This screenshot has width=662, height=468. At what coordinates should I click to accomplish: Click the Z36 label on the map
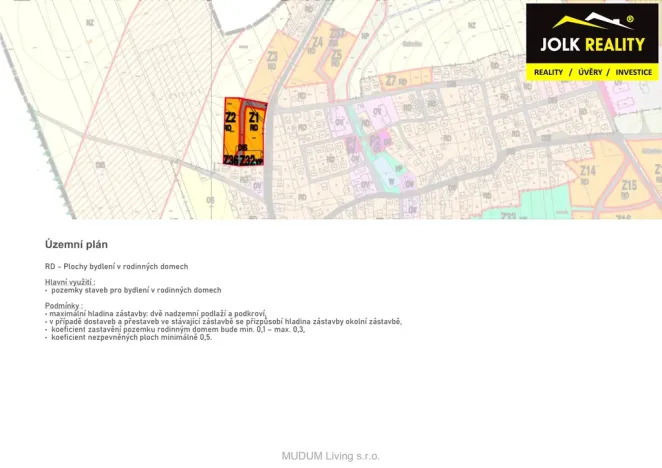[231, 160]
